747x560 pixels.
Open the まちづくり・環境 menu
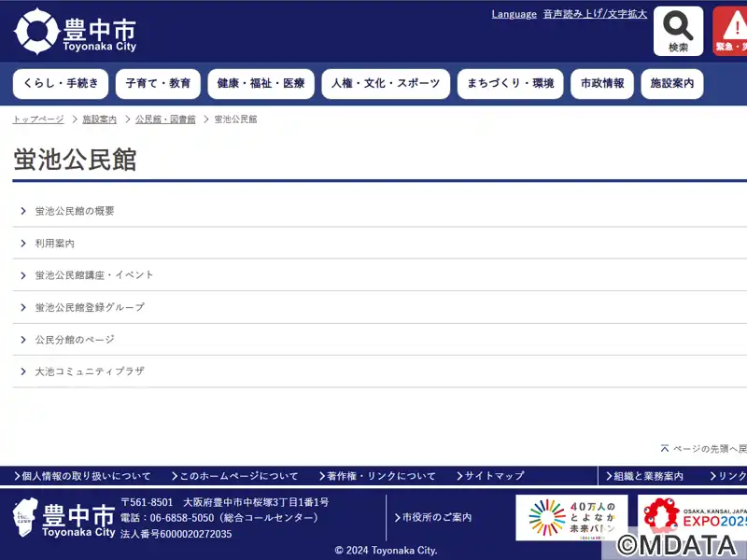click(x=510, y=84)
